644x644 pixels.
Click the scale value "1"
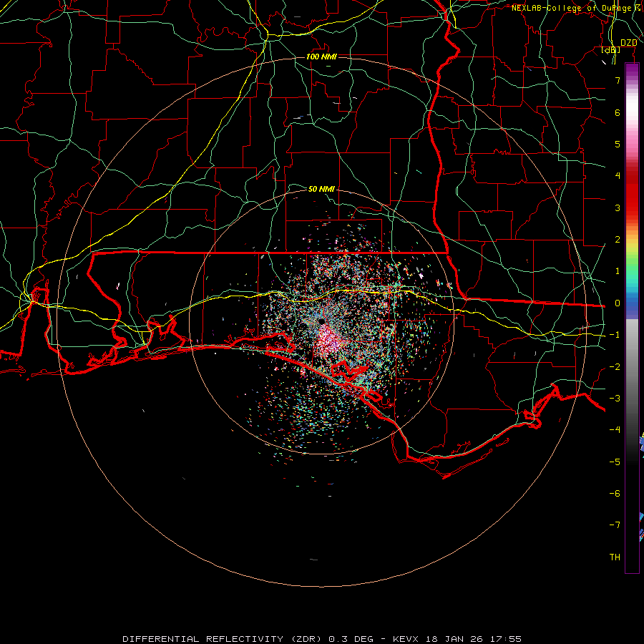[x=618, y=271]
